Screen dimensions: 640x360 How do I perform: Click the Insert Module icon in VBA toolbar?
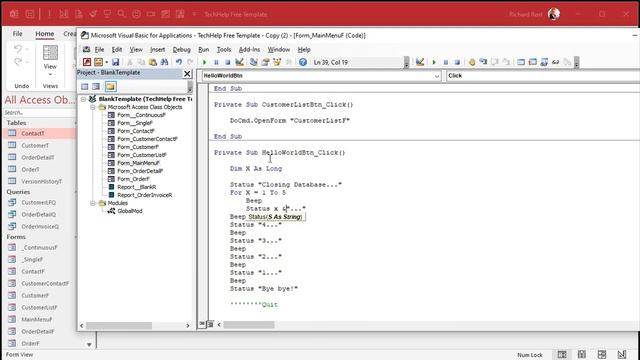click(x=98, y=62)
